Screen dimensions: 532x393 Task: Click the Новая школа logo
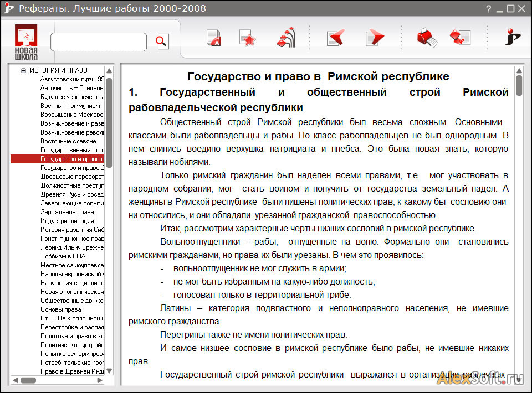[x=26, y=42]
